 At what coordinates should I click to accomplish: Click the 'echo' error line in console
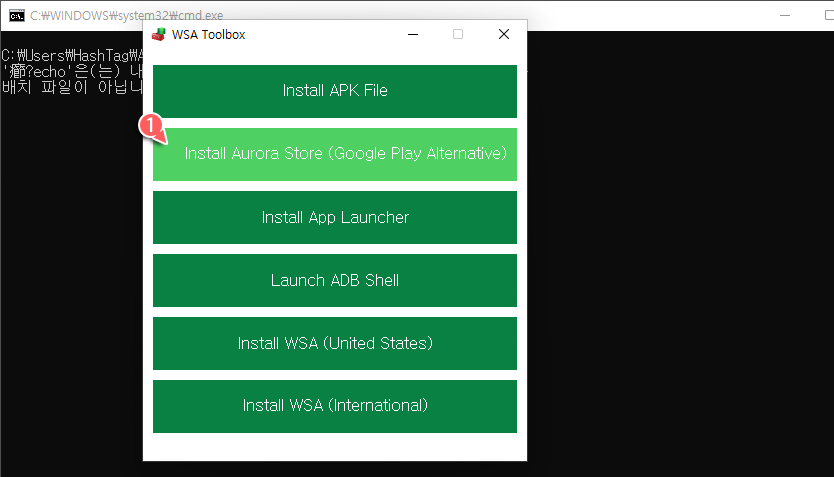(x=72, y=71)
